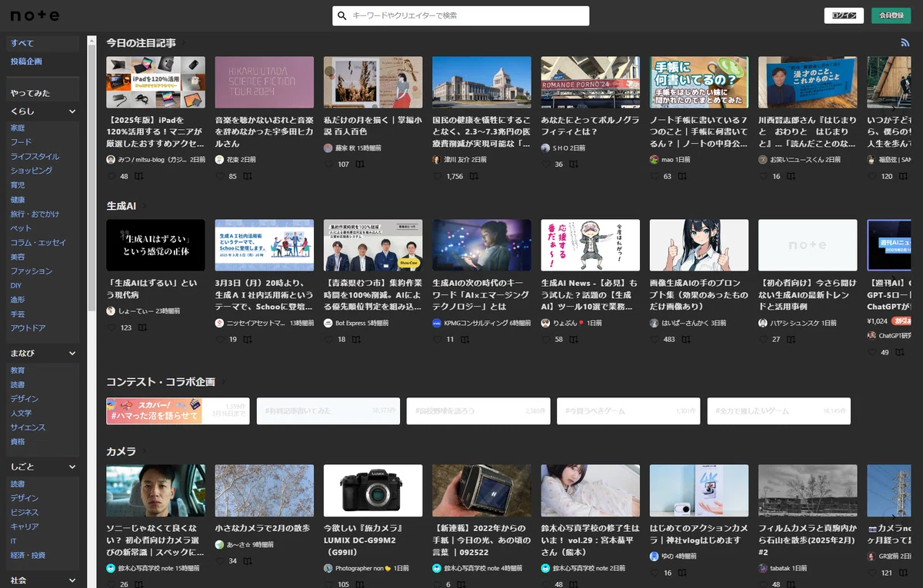Bookmark the 津川 友介 article

tap(475, 176)
